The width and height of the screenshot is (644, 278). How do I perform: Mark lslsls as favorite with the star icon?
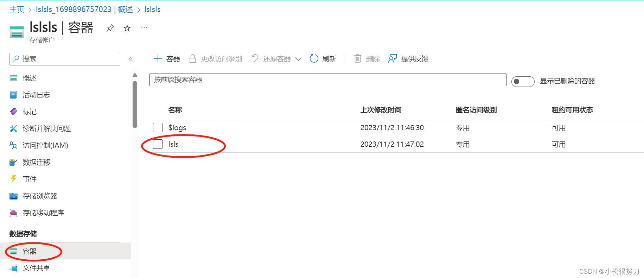click(x=127, y=28)
